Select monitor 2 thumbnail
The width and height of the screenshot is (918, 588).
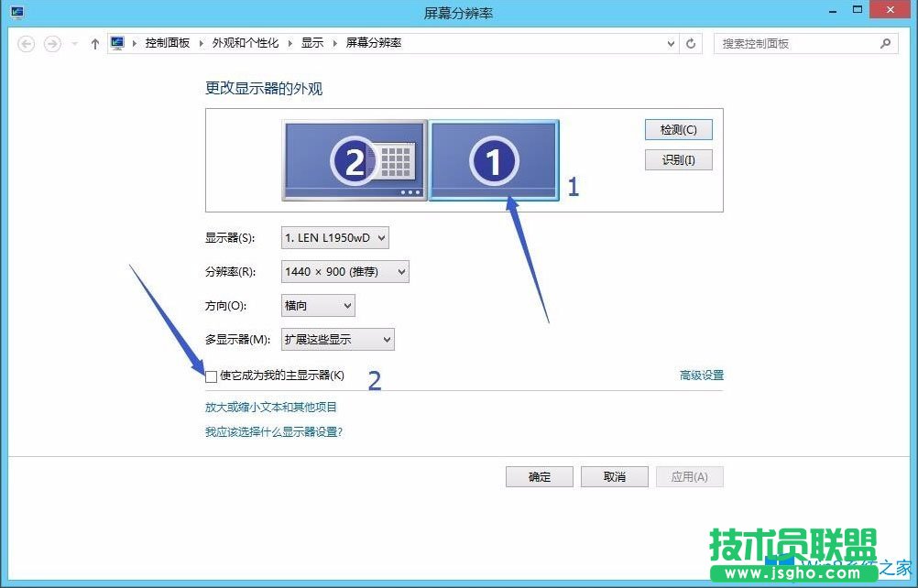(355, 158)
